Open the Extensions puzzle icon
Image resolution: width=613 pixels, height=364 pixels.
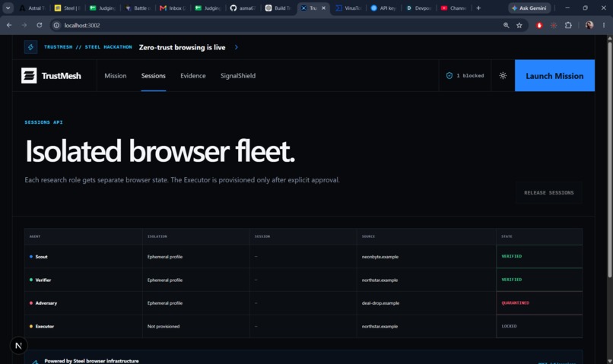(568, 25)
